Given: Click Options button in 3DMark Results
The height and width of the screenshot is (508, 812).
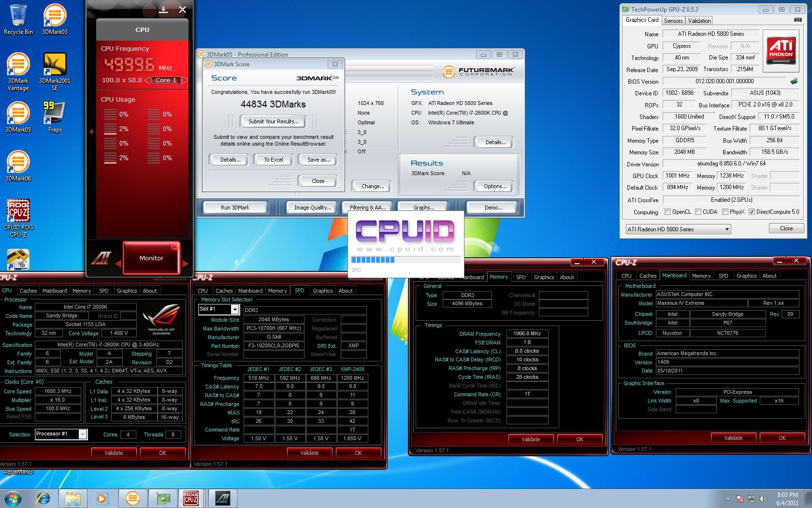Looking at the screenshot, I should tap(495, 186).
